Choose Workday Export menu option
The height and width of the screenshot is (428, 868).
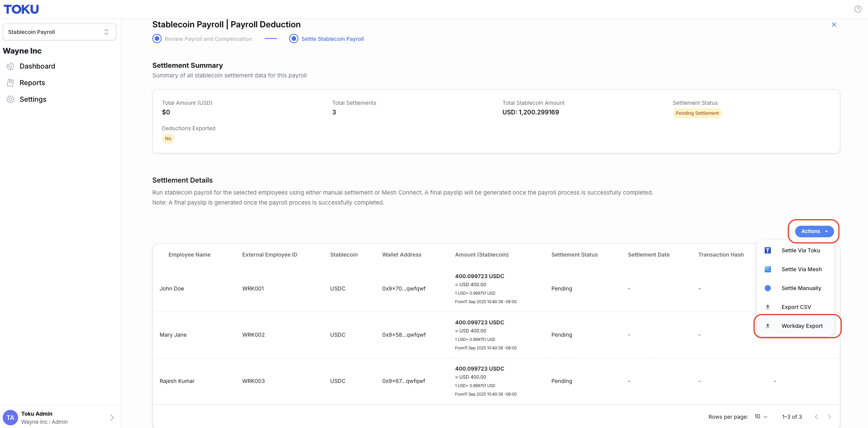[796, 326]
